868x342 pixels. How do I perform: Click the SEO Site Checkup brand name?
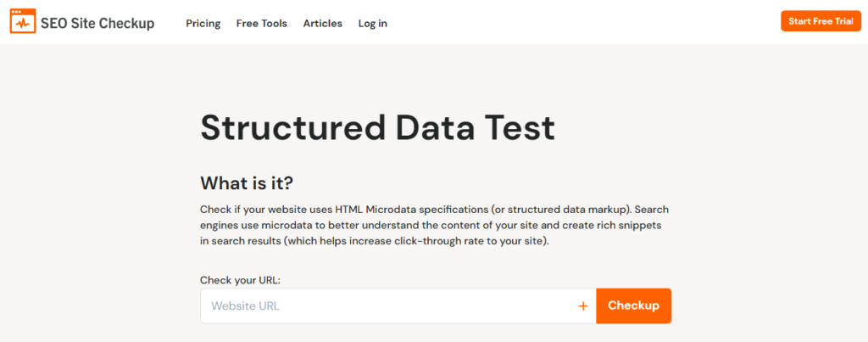tap(97, 23)
